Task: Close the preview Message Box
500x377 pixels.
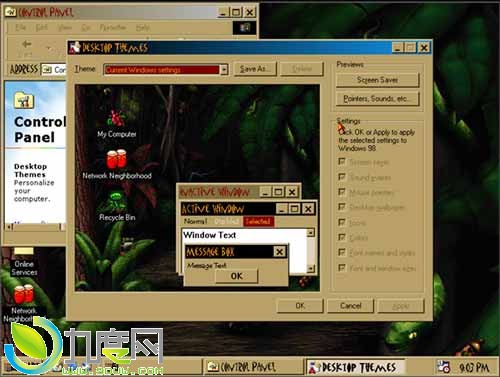Action: pyautogui.click(x=279, y=252)
